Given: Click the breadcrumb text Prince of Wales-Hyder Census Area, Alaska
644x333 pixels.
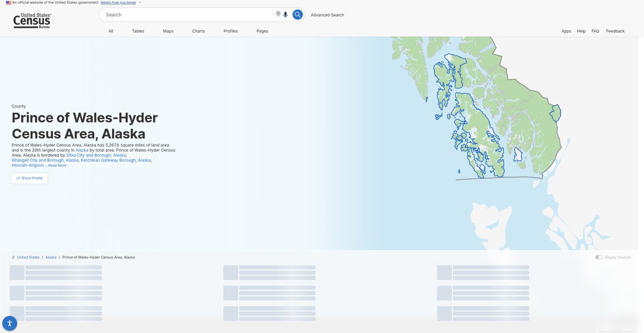Looking at the screenshot, I should click(99, 257).
